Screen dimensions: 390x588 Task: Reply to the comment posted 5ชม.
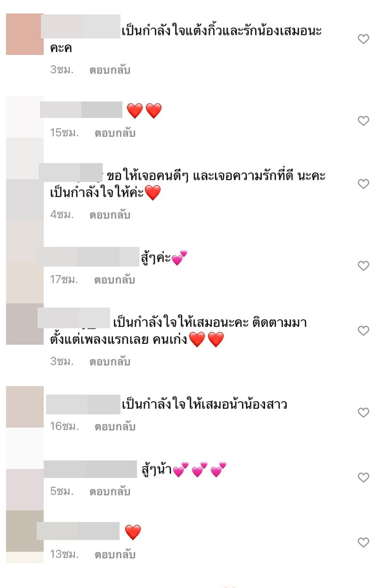tap(110, 492)
